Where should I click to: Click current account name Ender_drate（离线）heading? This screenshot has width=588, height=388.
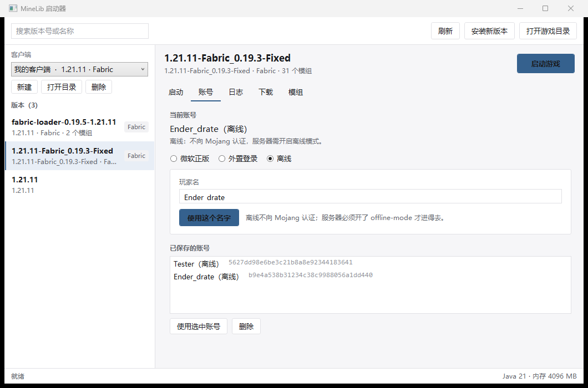(x=209, y=129)
